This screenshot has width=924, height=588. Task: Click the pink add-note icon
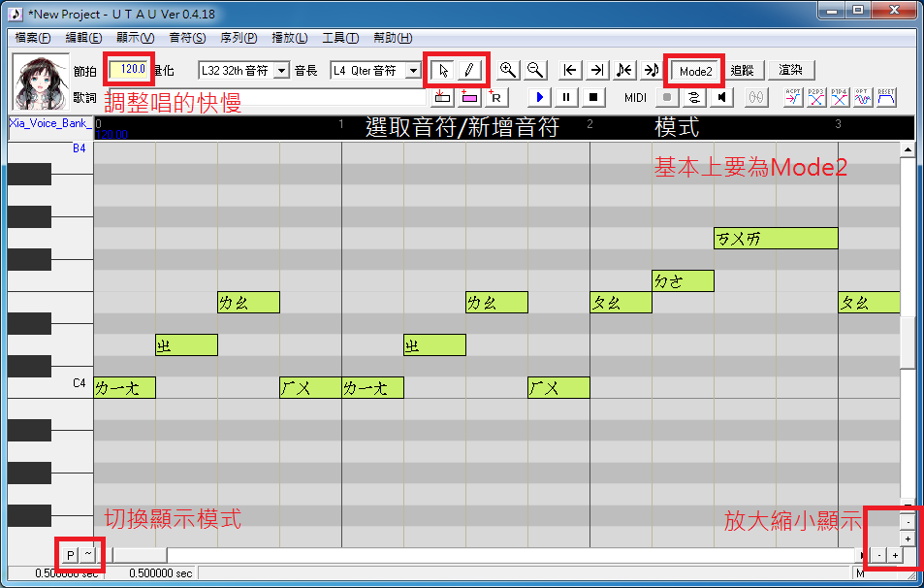[469, 97]
